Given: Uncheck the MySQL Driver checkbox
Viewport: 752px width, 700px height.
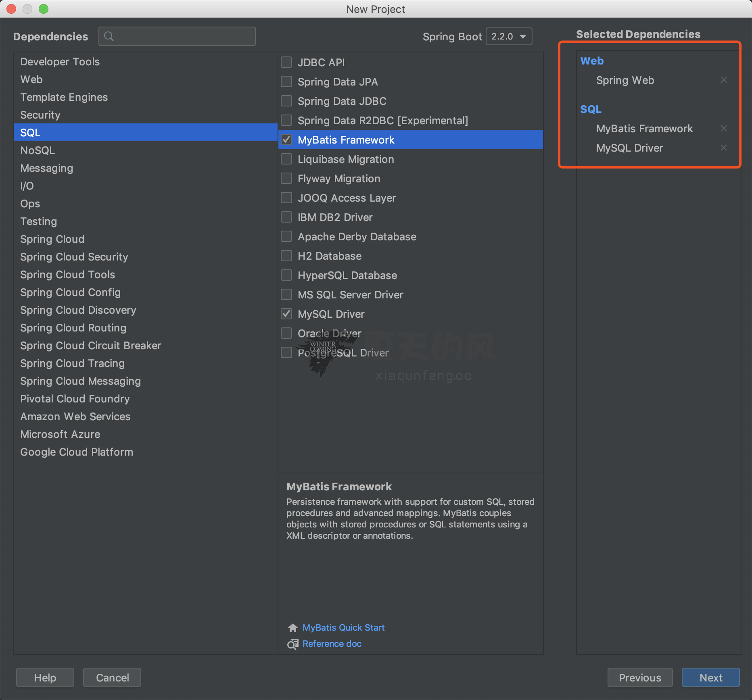Looking at the screenshot, I should point(286,314).
